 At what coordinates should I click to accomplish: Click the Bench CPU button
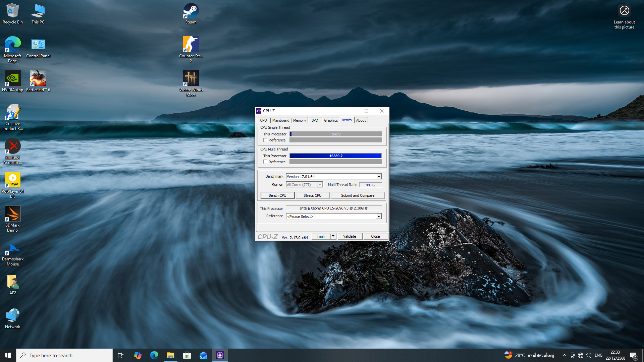click(277, 195)
